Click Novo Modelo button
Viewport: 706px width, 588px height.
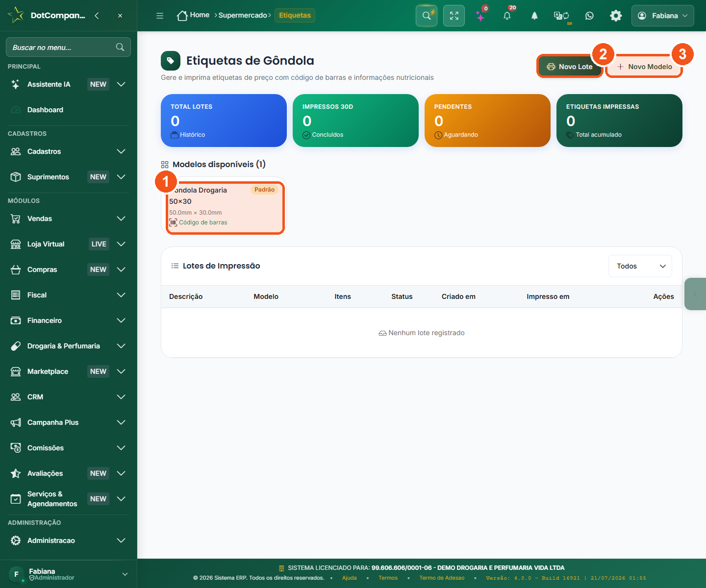point(644,67)
